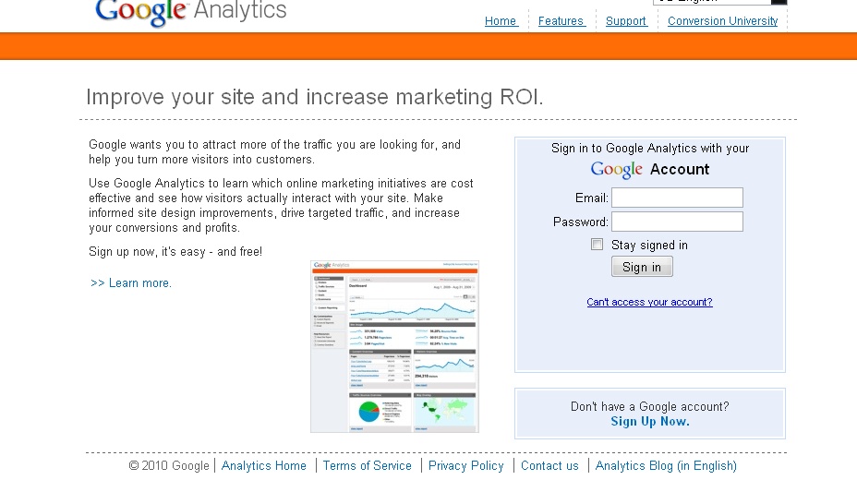
Task: Click Sign Up Now link
Action: coord(649,421)
